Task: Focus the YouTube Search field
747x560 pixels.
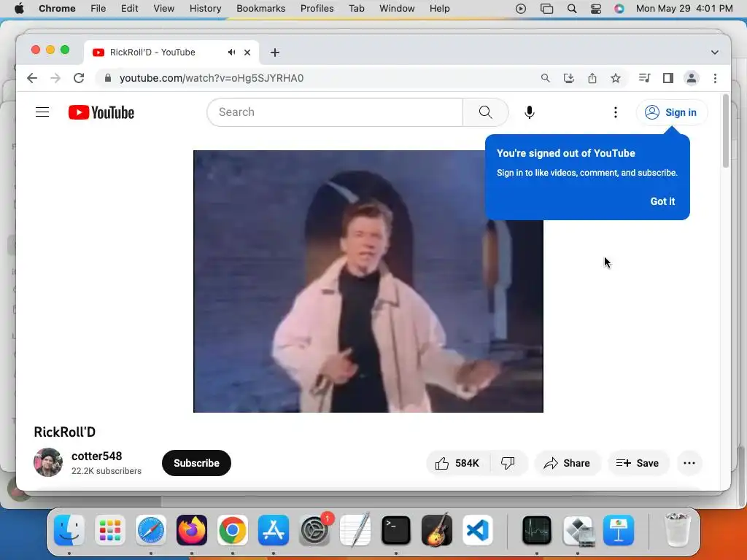Action: 335,112
